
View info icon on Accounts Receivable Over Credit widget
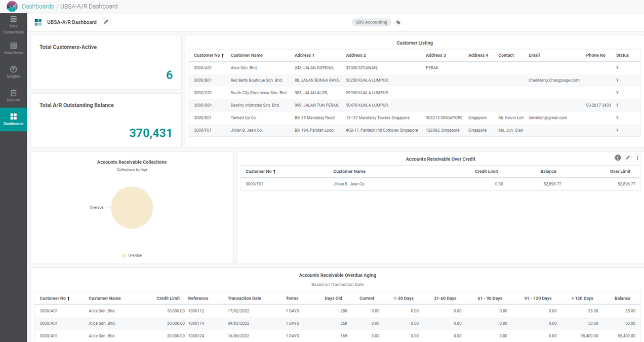pyautogui.click(x=618, y=158)
